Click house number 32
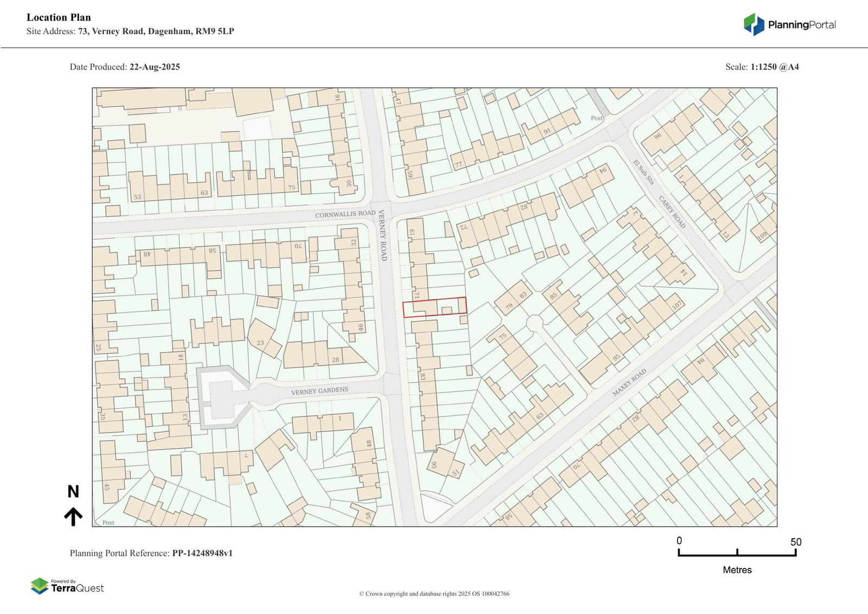 coord(354,242)
